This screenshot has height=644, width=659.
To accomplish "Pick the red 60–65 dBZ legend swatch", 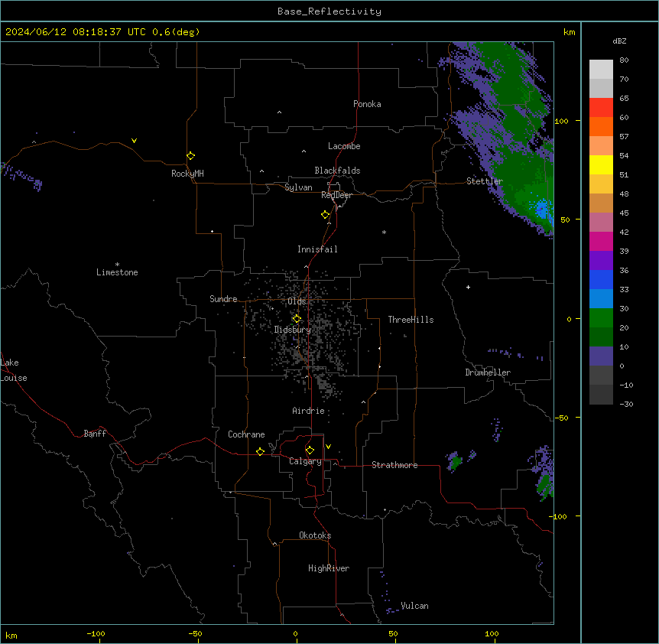I will (x=601, y=108).
